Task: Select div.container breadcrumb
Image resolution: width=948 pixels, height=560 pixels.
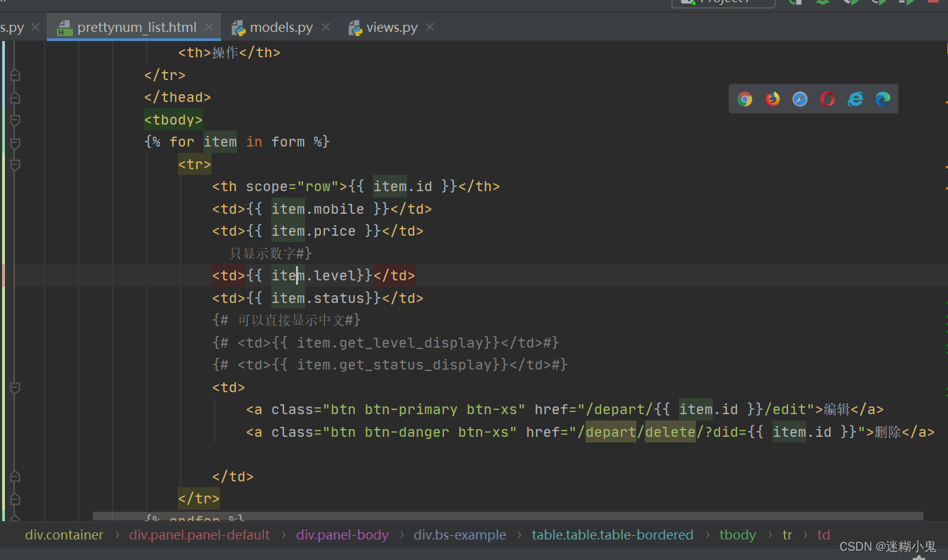Action: tap(64, 535)
